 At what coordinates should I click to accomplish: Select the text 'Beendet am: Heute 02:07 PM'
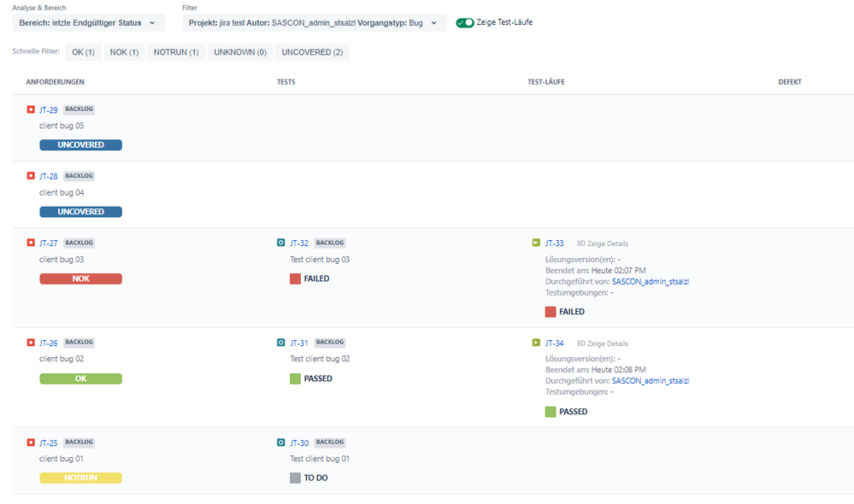pos(595,271)
